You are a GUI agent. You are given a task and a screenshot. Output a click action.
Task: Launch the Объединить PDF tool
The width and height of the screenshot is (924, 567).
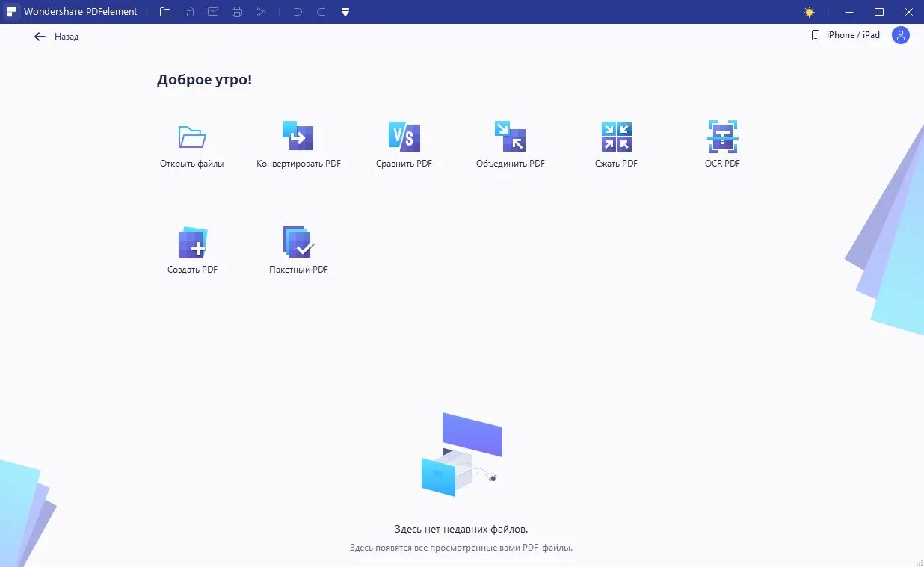510,136
